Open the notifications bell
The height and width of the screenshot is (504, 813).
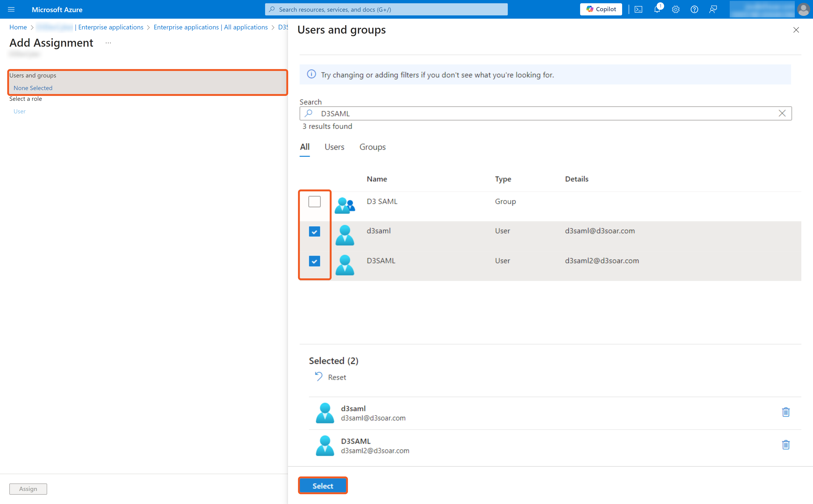(x=657, y=9)
